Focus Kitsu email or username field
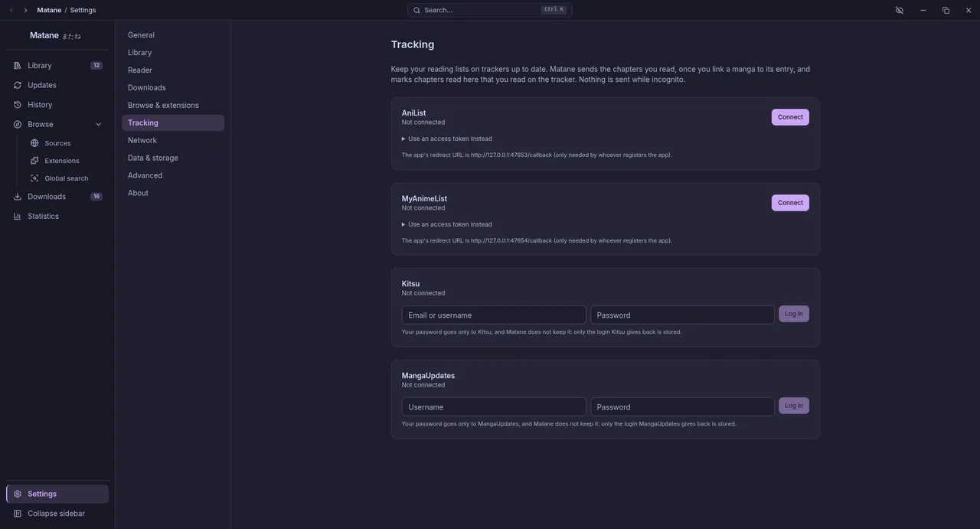 [x=494, y=315]
